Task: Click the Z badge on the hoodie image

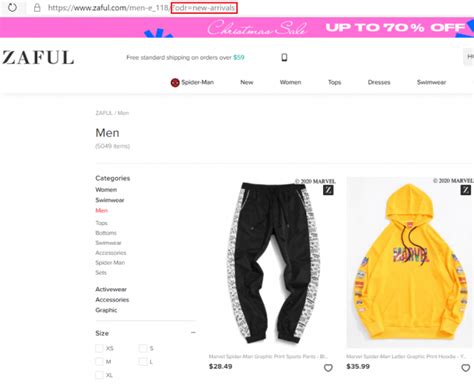Action: (x=466, y=190)
